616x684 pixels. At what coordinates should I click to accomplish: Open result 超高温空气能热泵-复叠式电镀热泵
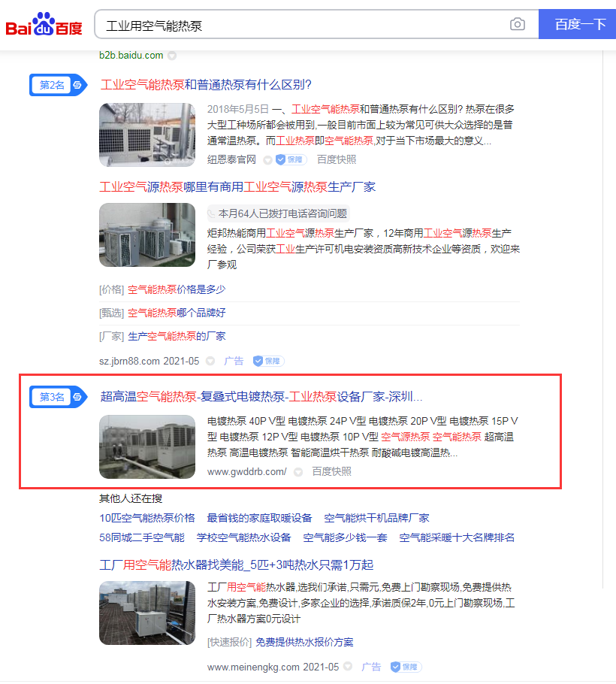(x=261, y=397)
